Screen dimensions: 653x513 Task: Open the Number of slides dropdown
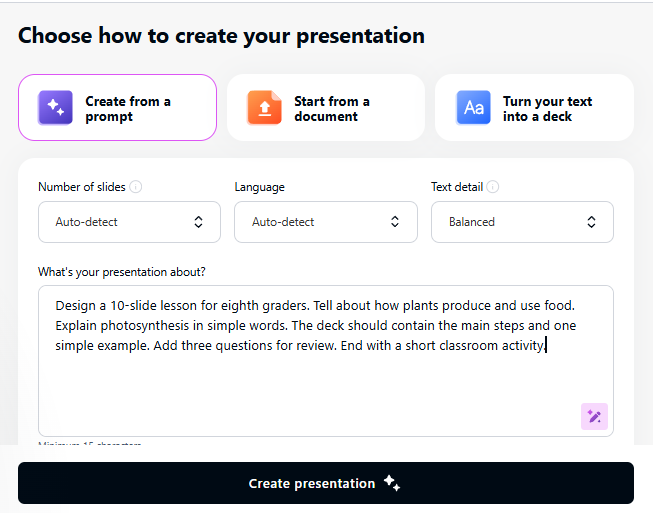coord(129,222)
